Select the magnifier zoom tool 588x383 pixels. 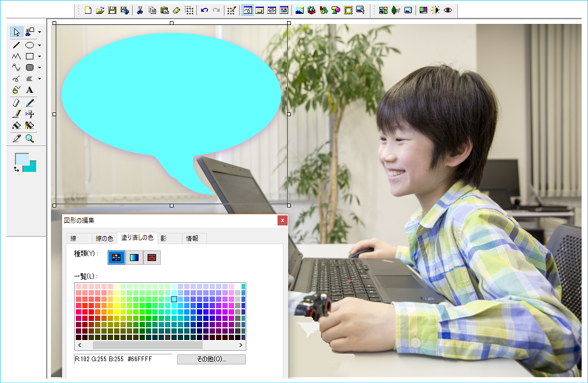[x=30, y=138]
